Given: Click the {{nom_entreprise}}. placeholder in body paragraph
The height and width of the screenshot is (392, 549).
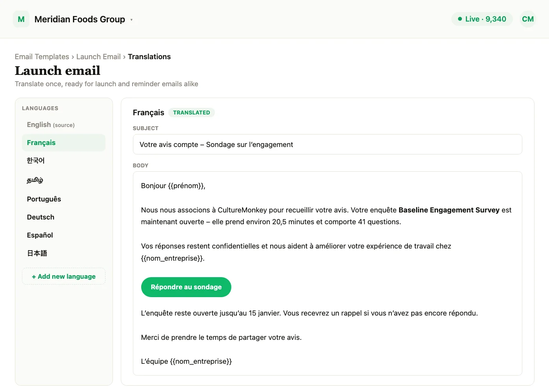Looking at the screenshot, I should [x=173, y=258].
